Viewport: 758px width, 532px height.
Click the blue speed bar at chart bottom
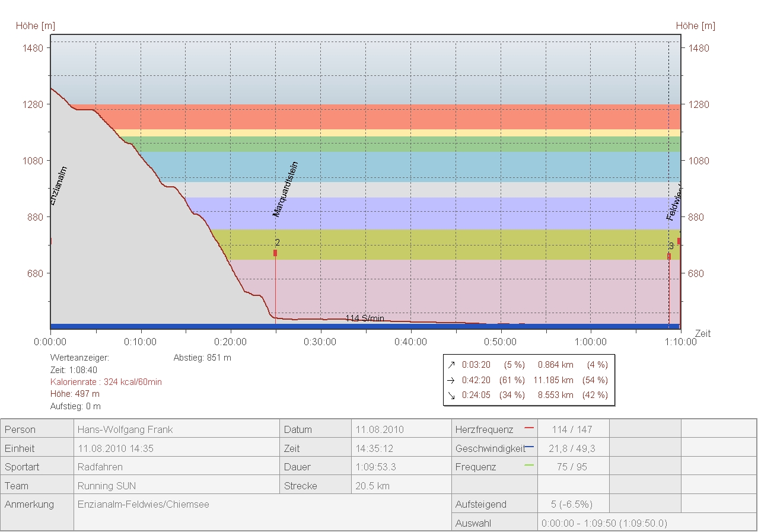(x=356, y=326)
